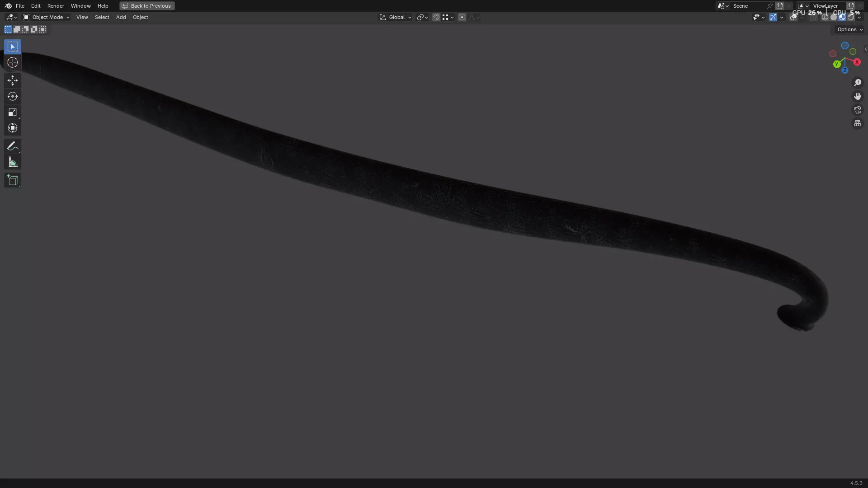The height and width of the screenshot is (488, 868).
Task: Toggle proportional editing
Action: pyautogui.click(x=462, y=17)
